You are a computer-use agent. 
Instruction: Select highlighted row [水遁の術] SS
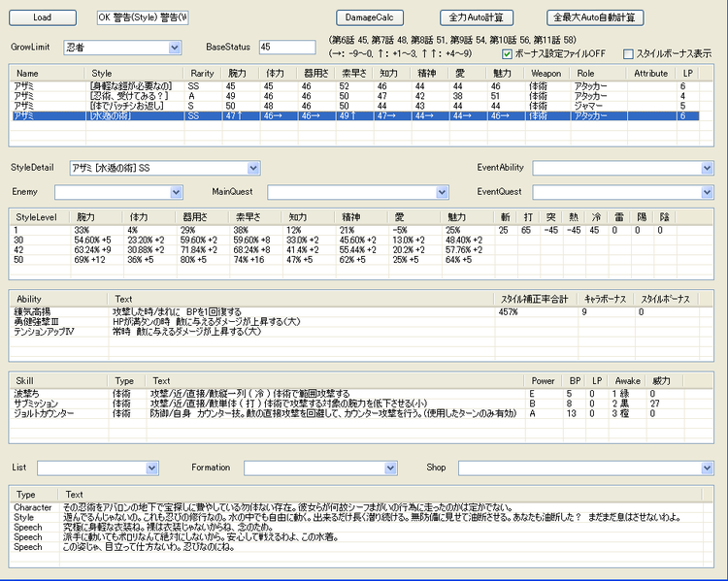tap(355, 115)
